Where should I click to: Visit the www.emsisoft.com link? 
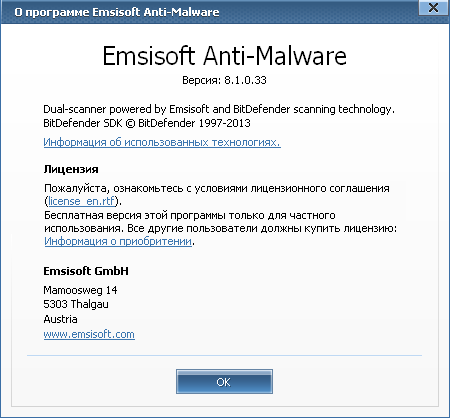[x=89, y=334]
